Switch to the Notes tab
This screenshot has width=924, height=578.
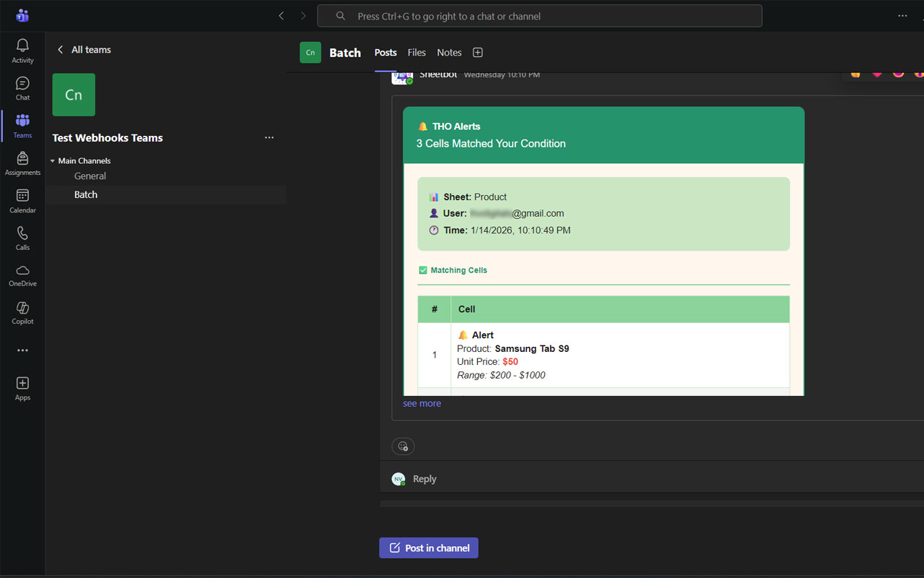pos(449,52)
